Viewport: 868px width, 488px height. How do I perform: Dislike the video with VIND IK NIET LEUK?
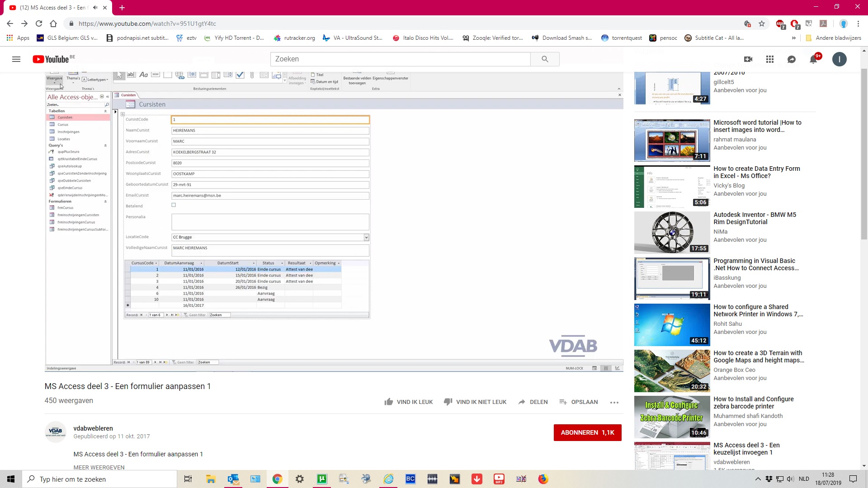point(475,402)
